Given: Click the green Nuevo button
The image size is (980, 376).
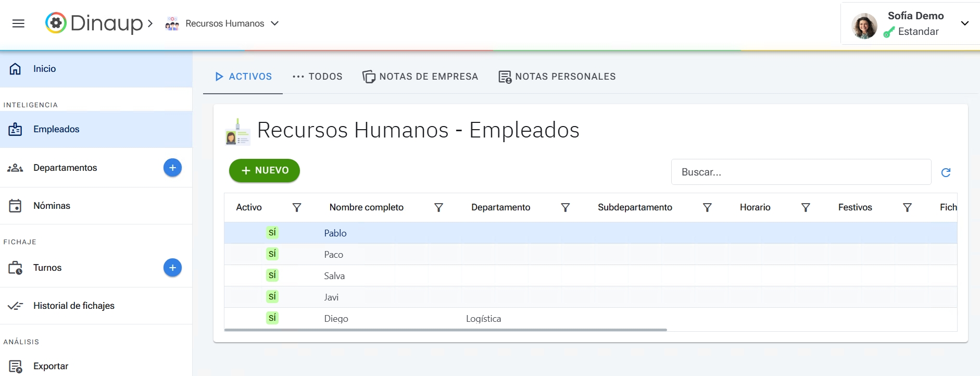Looking at the screenshot, I should 265,171.
